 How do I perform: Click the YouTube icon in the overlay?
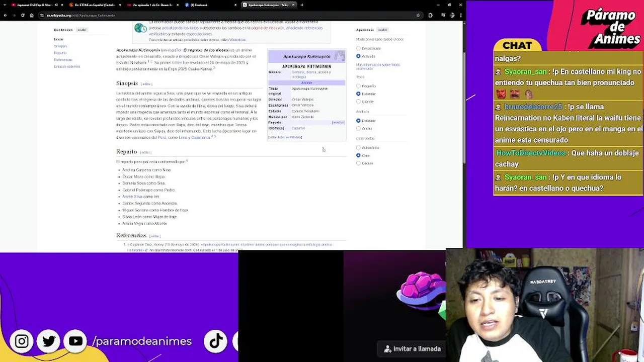click(75, 341)
